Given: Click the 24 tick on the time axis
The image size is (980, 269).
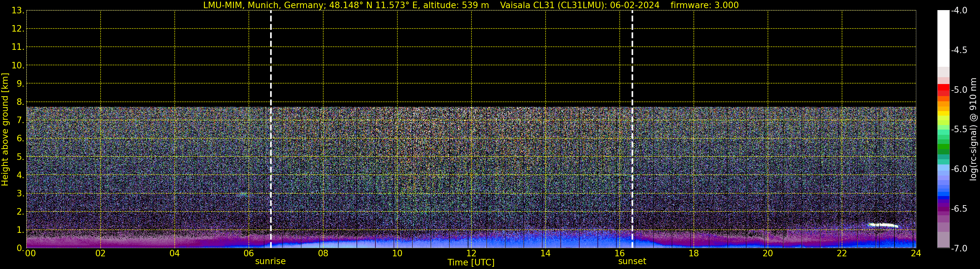Looking at the screenshot, I should (x=916, y=254).
